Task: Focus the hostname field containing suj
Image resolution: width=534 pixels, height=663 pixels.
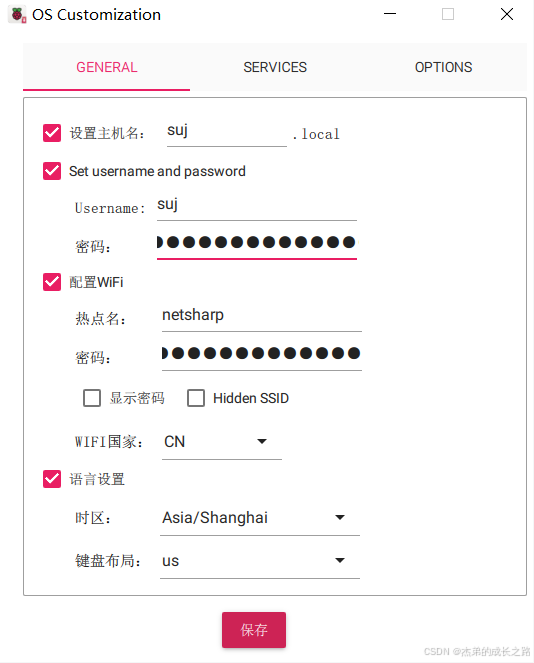Action: tap(227, 132)
